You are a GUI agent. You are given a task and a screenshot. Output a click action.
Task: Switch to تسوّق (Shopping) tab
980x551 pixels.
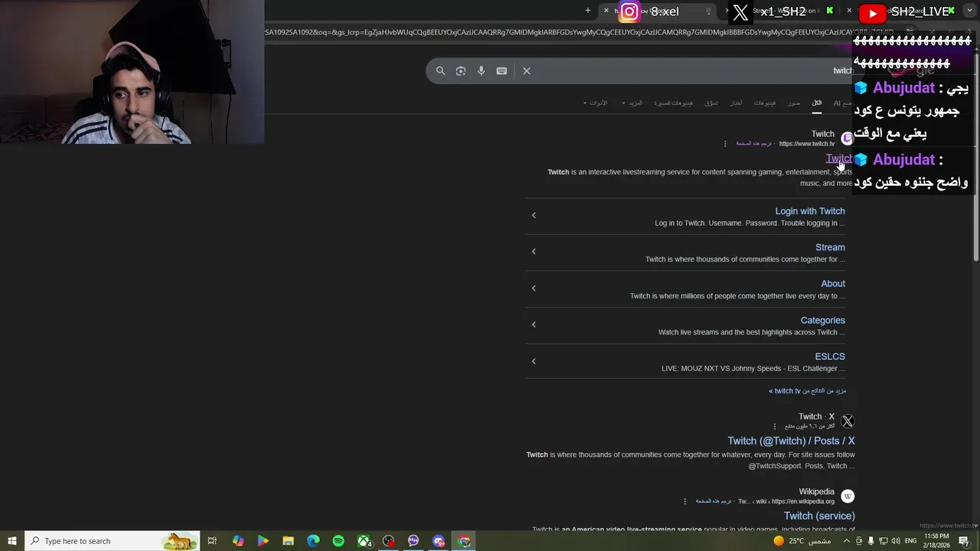click(x=711, y=103)
